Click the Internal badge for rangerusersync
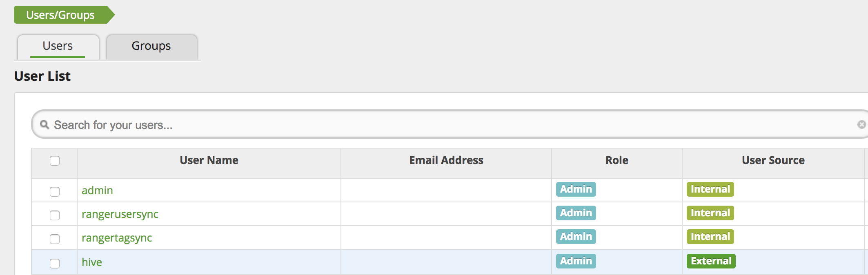868x275 pixels. (710, 213)
